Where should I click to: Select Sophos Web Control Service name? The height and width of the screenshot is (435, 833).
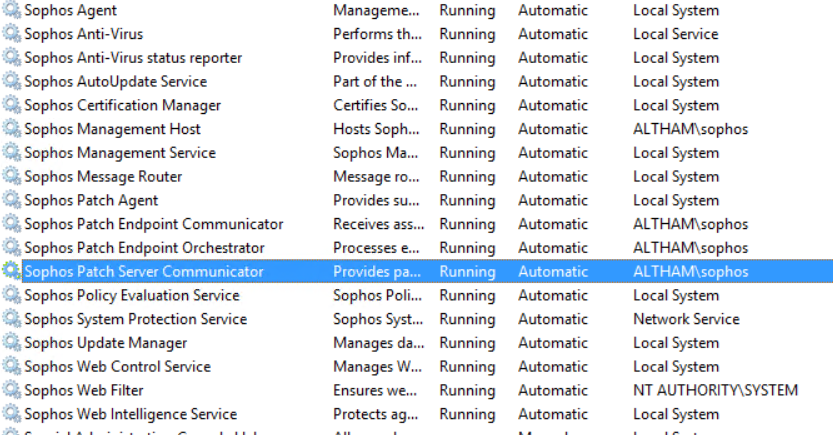tap(117, 366)
